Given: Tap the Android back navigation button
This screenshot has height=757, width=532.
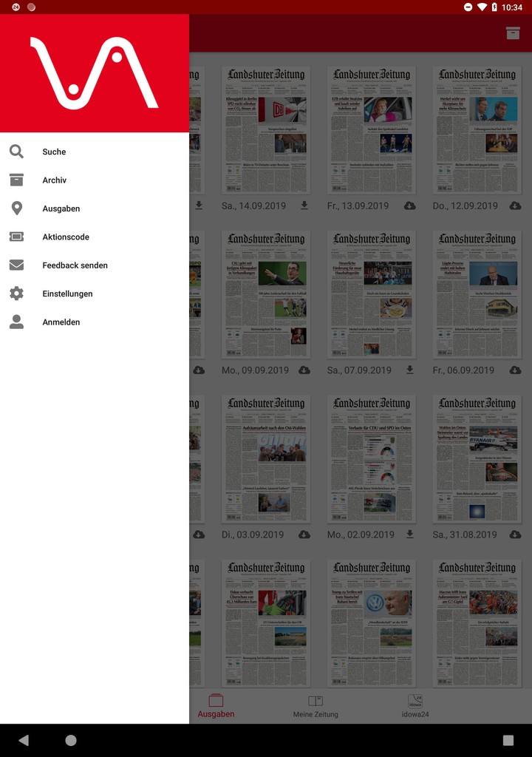Looking at the screenshot, I should pyautogui.click(x=24, y=740).
